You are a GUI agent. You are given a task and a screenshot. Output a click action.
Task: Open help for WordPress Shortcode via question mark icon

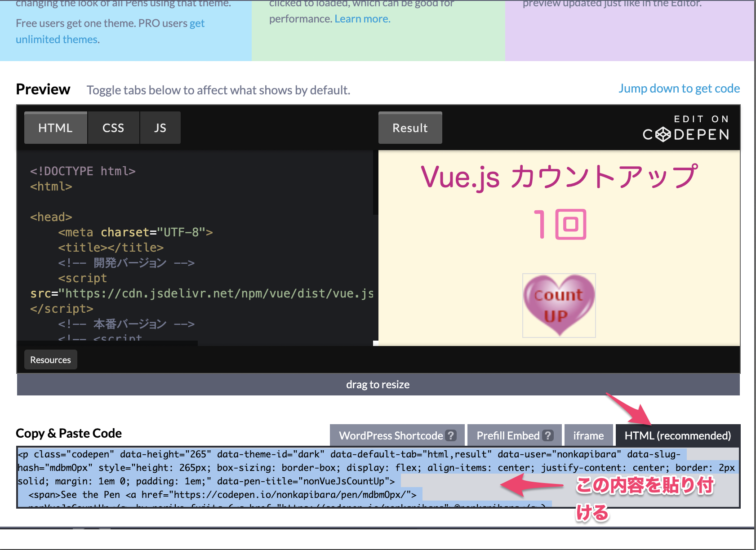pos(451,435)
